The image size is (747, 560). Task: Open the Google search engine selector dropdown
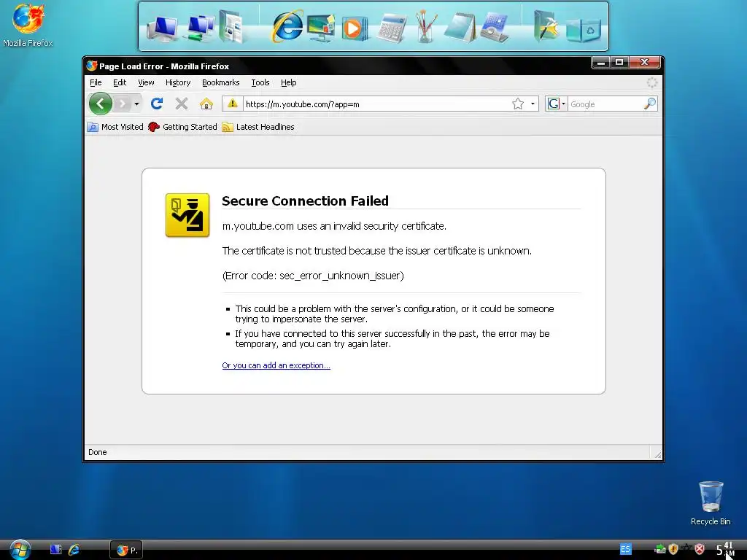(x=557, y=104)
